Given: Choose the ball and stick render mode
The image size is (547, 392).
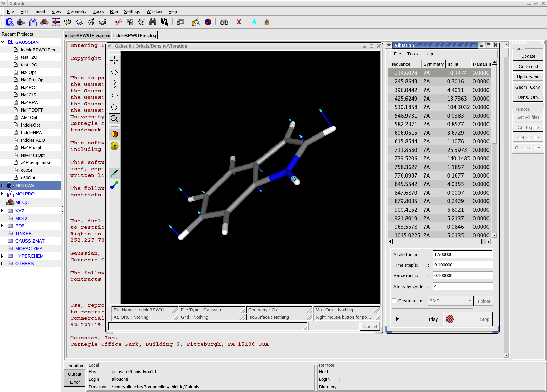Looking at the screenshot, I should pos(114,185).
